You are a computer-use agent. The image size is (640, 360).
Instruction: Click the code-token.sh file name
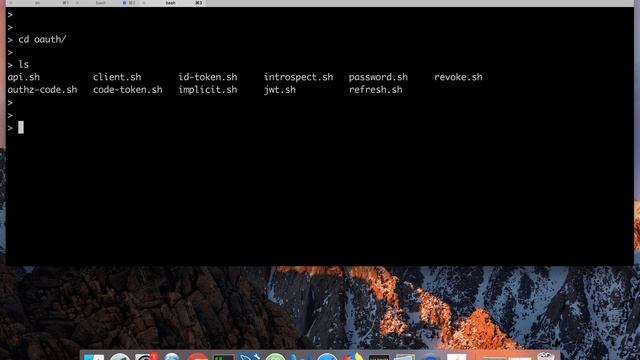tap(127, 90)
